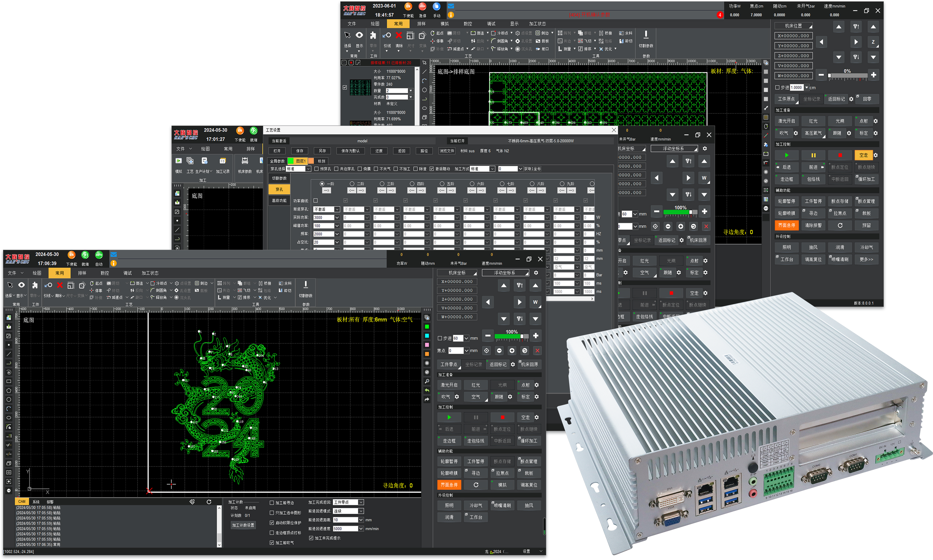Switch to the 排样 nesting ribbon tab
Screen dimensions: 933x560
[x=82, y=273]
